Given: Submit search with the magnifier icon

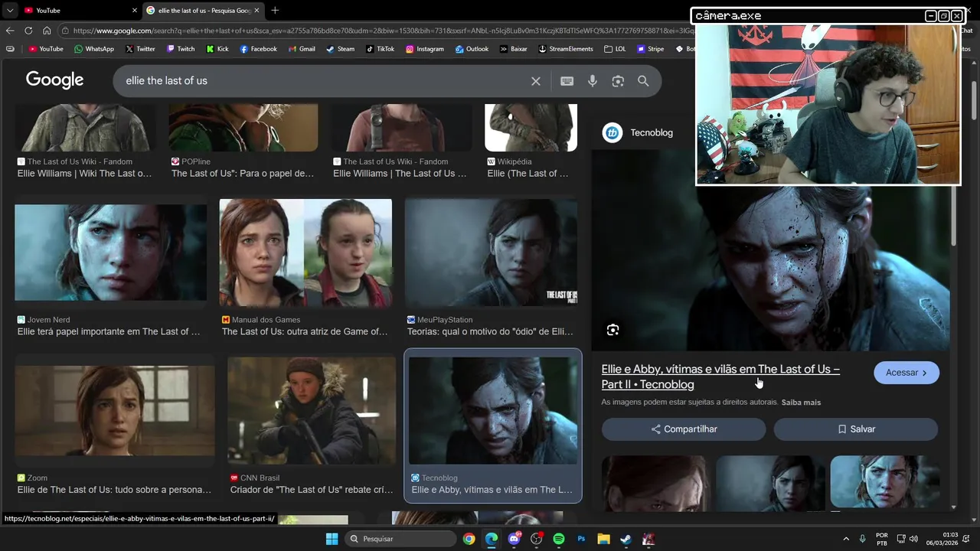Looking at the screenshot, I should tap(643, 81).
